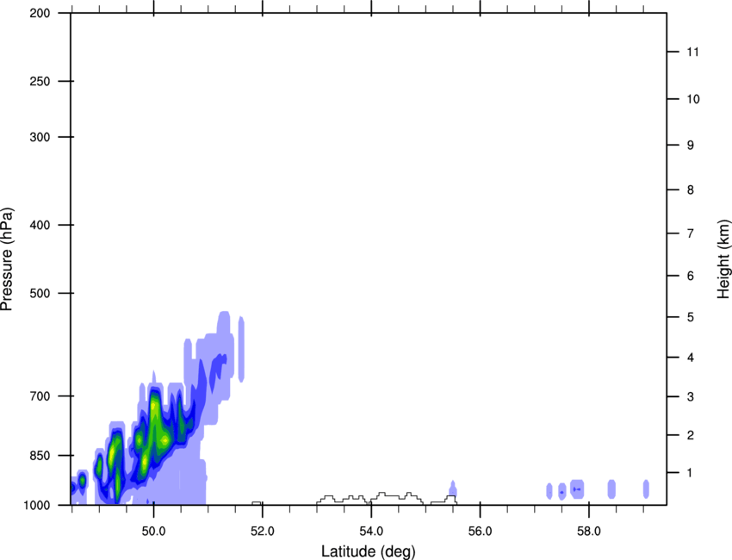Click the 'Pressure (hPa)' axis title
This screenshot has height=560, width=732.
click(8, 259)
